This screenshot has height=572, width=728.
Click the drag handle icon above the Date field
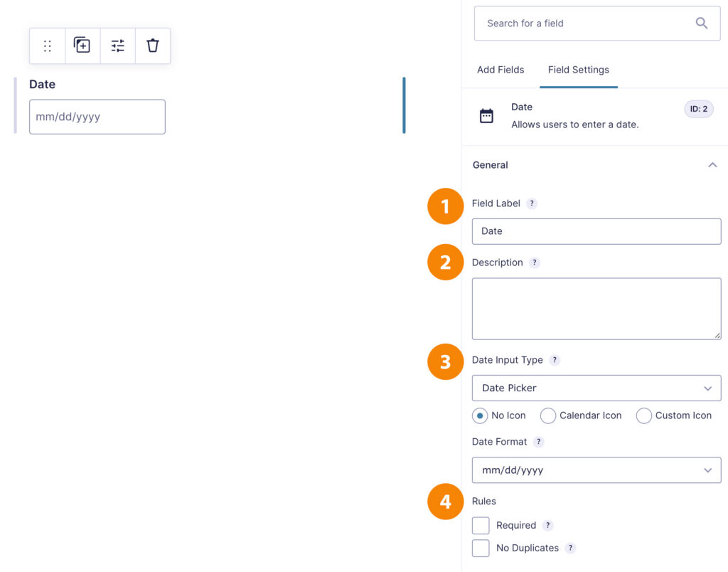(48, 46)
